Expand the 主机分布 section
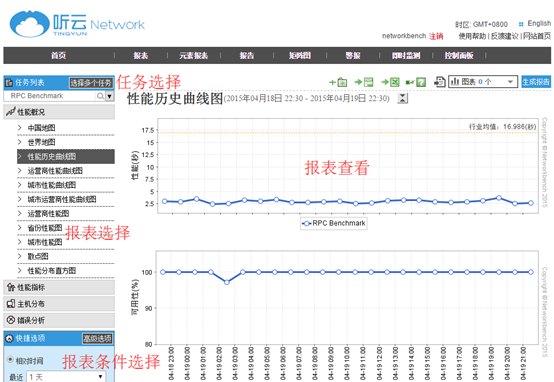Viewport: 554px width, 382px height. tap(59, 304)
